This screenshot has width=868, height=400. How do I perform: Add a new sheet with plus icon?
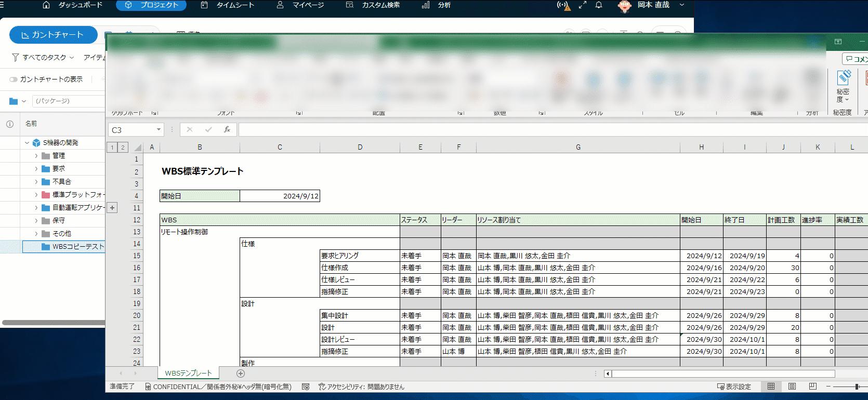click(240, 374)
